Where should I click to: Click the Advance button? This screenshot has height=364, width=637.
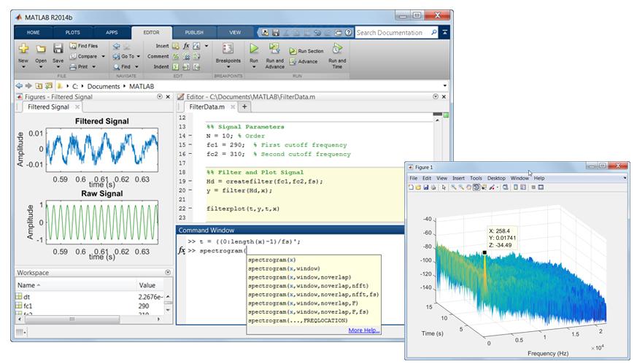(304, 61)
